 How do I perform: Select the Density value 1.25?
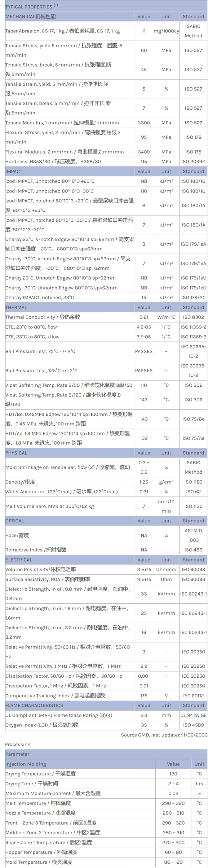click(144, 482)
